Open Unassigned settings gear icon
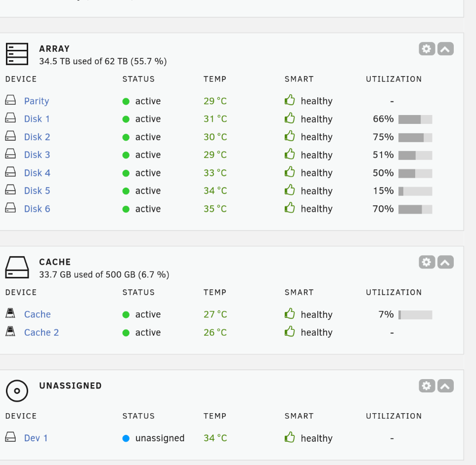The image size is (476, 465). (x=427, y=386)
